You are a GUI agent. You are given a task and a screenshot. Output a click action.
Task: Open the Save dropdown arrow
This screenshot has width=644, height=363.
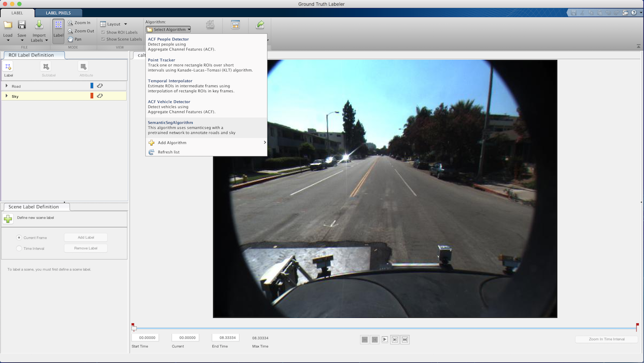(22, 40)
